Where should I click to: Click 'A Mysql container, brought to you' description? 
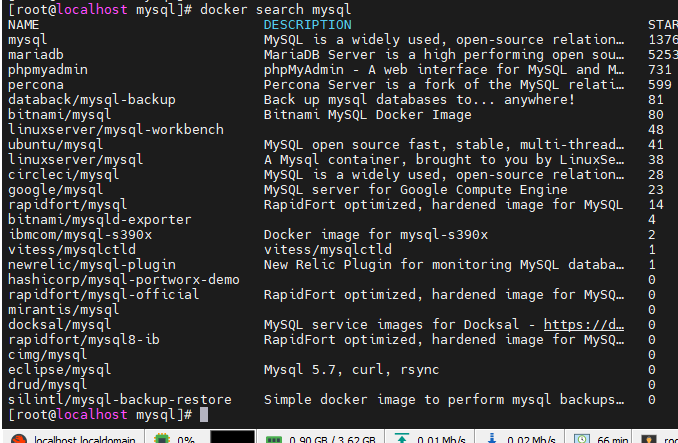pos(444,159)
